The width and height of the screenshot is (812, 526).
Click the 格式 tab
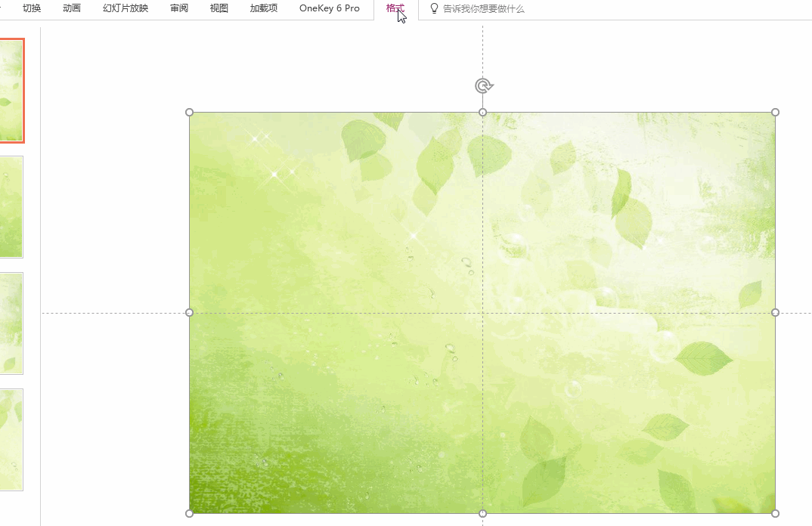395,8
